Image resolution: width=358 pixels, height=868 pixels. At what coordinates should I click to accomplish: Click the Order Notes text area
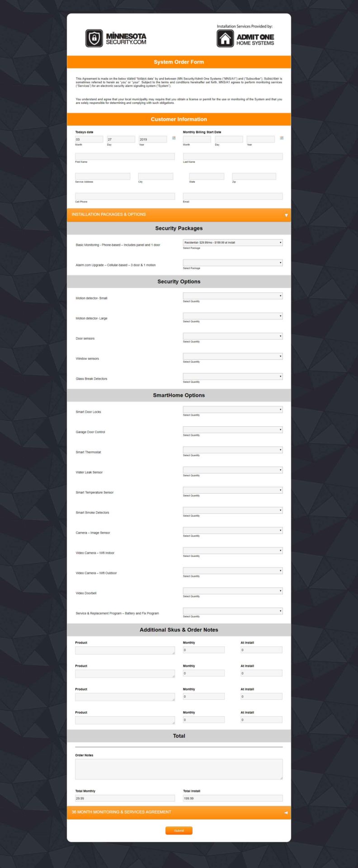point(179,769)
